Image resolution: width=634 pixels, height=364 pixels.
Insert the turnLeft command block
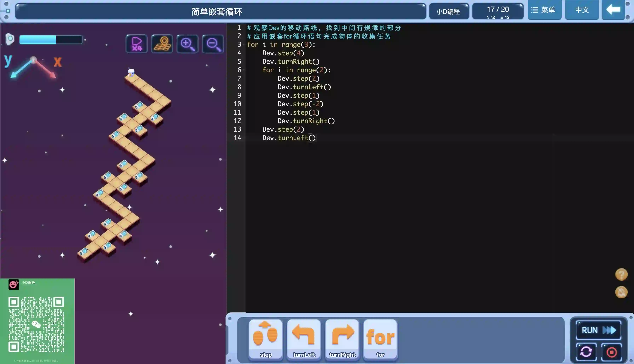point(304,339)
